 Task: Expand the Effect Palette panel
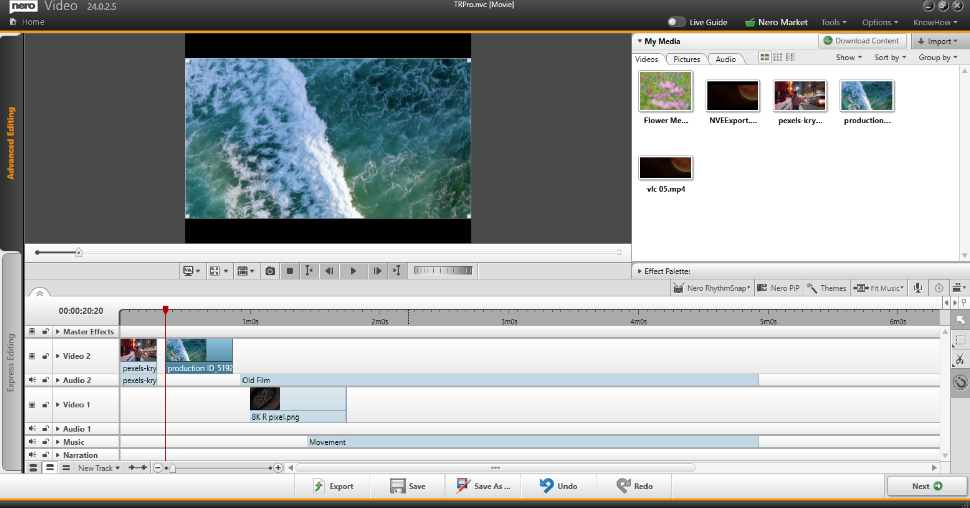click(x=640, y=271)
